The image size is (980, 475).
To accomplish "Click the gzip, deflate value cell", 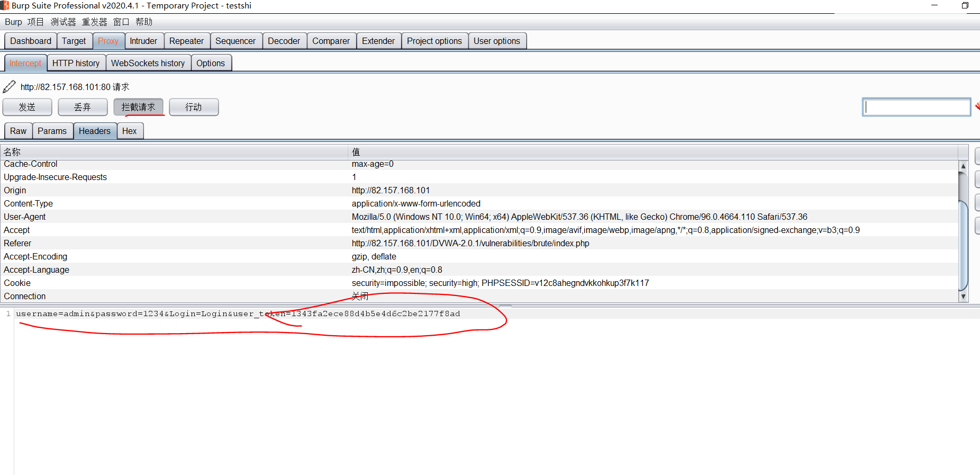I will pos(653,256).
